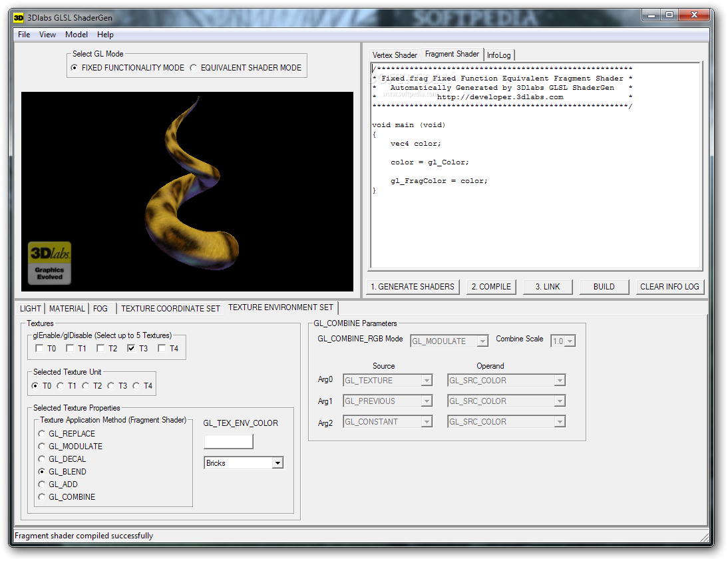Click 'void main (void)' code line

point(409,125)
